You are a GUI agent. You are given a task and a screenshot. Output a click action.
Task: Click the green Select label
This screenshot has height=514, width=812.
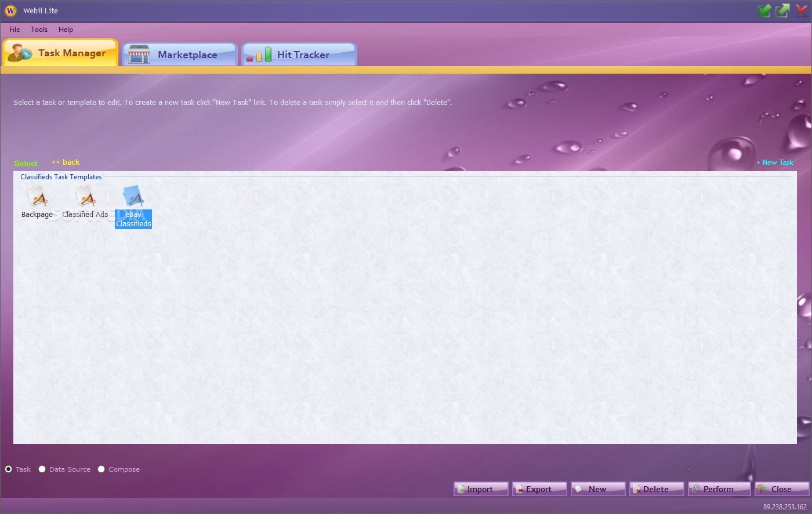[26, 164]
